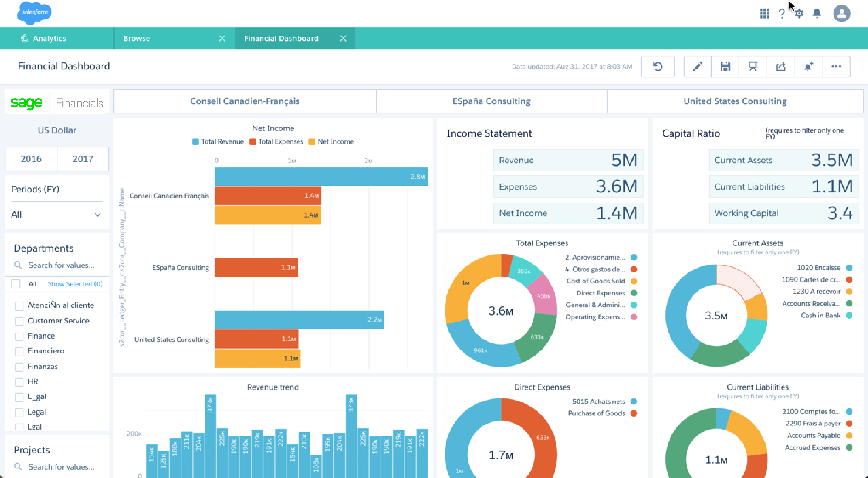Click the undo/reset dashboard icon
The image size is (868, 478).
[658, 67]
